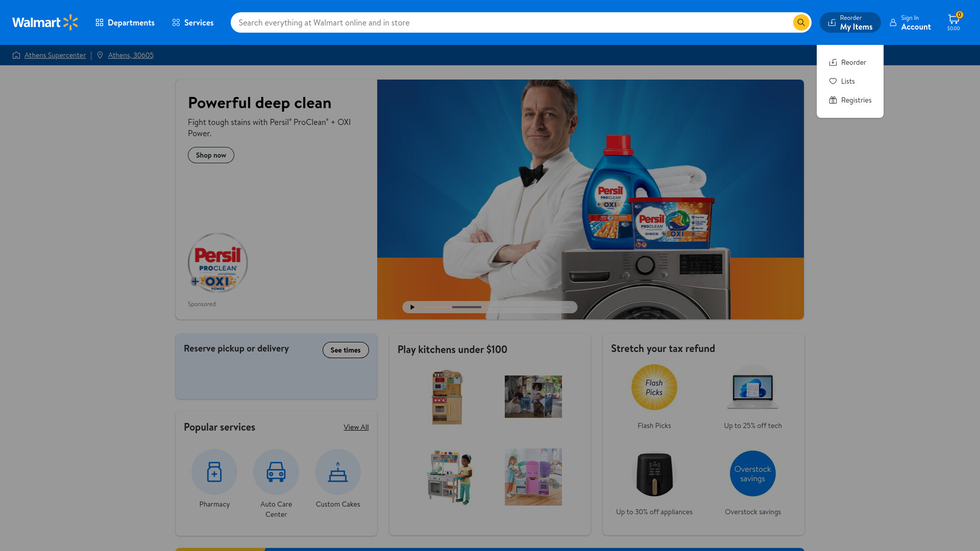Click the gift icon beside Registries
This screenshot has height=551, width=980.
coord(833,100)
